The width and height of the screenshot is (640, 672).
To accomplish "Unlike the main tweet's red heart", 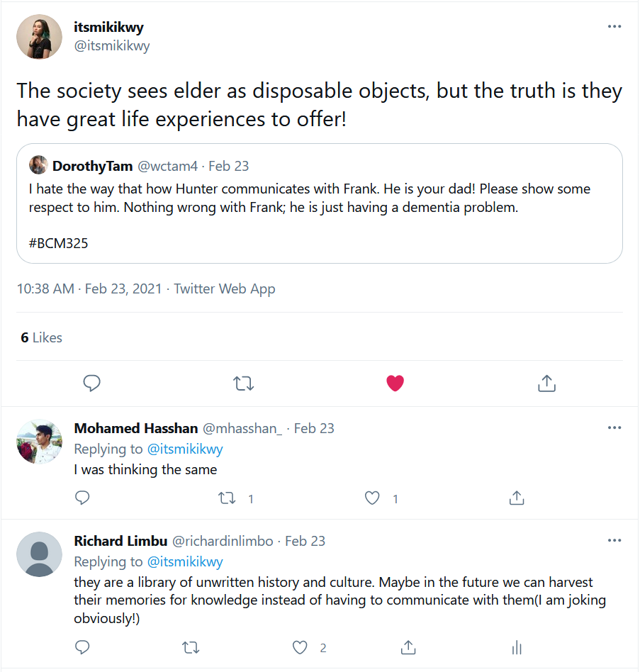I will 395,383.
